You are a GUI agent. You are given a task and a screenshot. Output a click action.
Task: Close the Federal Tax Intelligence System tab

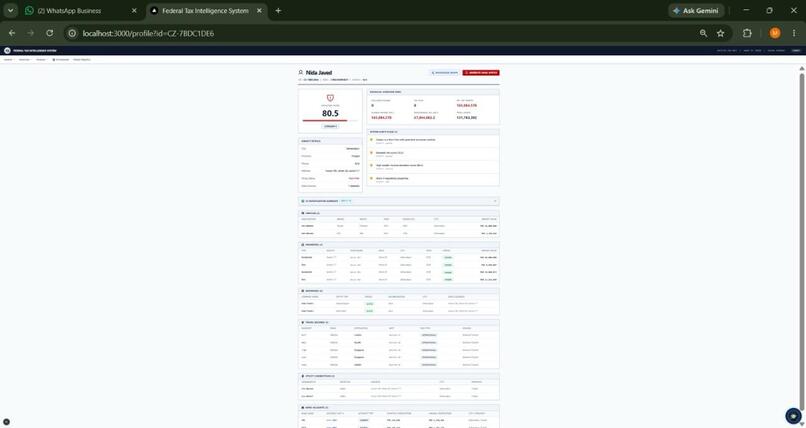(258, 11)
